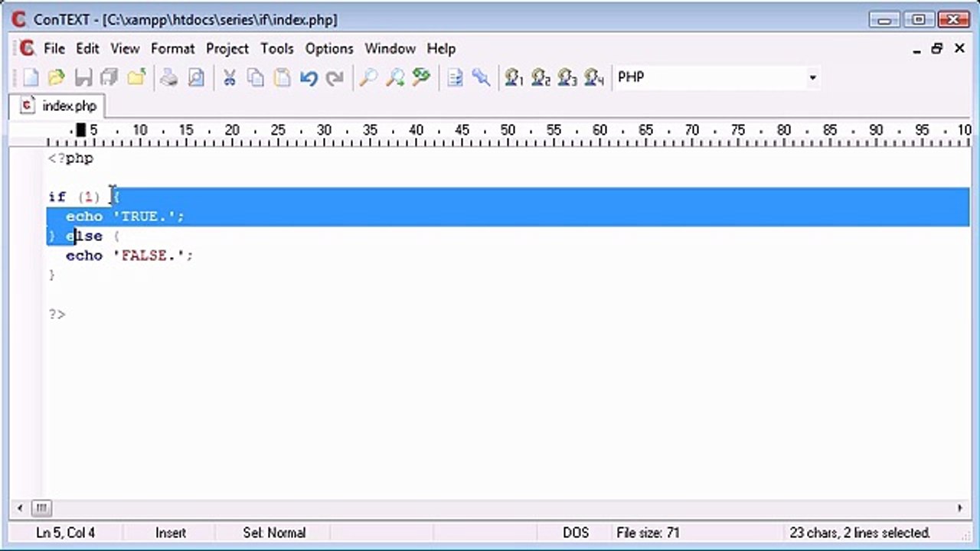Paste from clipboard icon
The width and height of the screenshot is (980, 551).
[282, 77]
